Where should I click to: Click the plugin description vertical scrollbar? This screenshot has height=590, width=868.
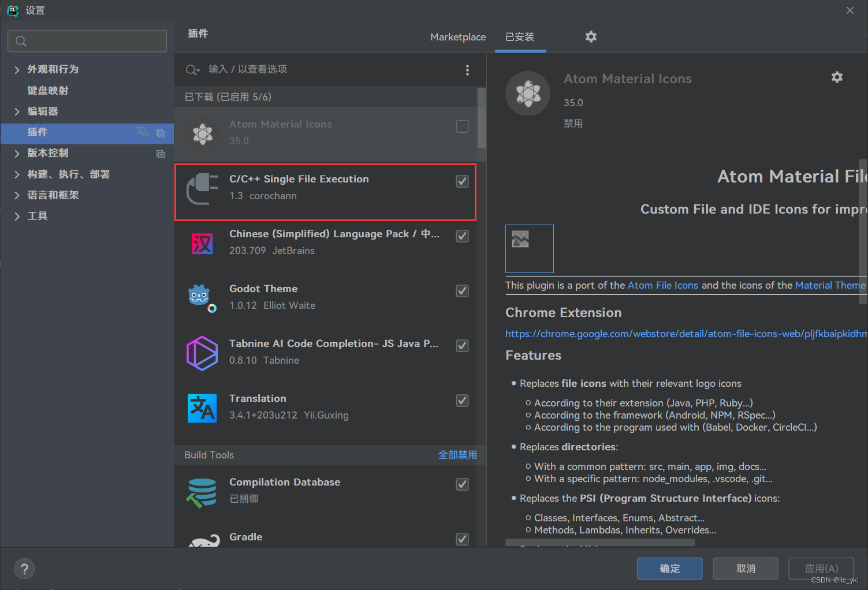click(863, 231)
